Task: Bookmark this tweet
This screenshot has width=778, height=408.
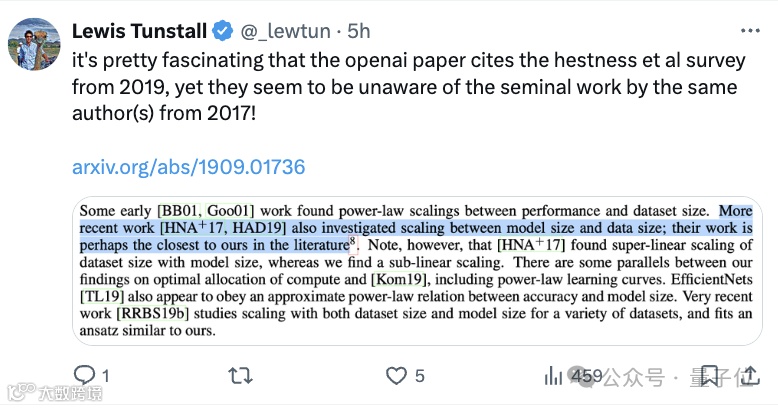Action: pyautogui.click(x=709, y=376)
